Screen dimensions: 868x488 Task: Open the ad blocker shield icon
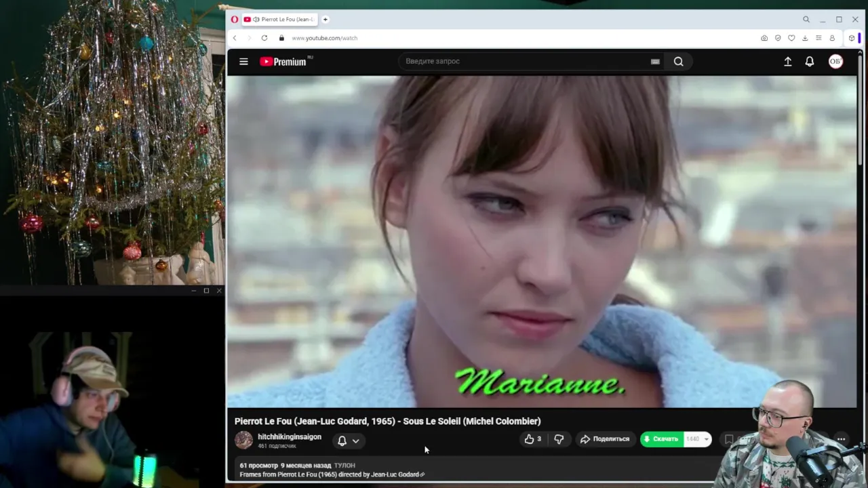pos(778,38)
